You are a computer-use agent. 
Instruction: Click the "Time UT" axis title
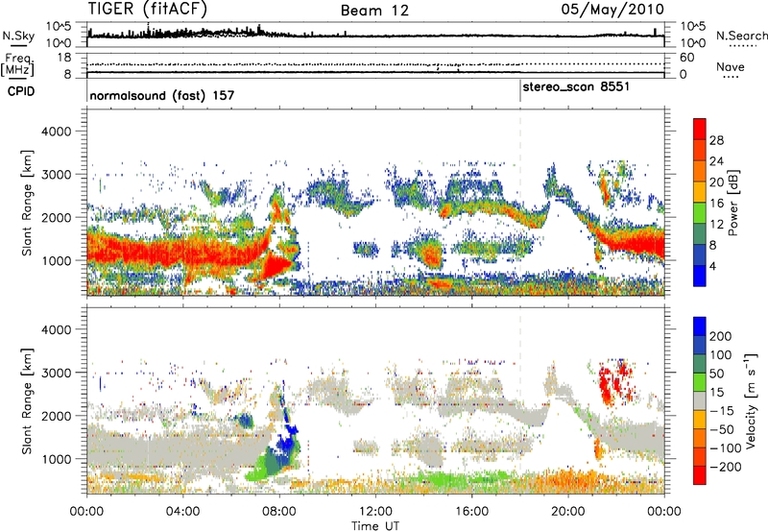(x=375, y=526)
